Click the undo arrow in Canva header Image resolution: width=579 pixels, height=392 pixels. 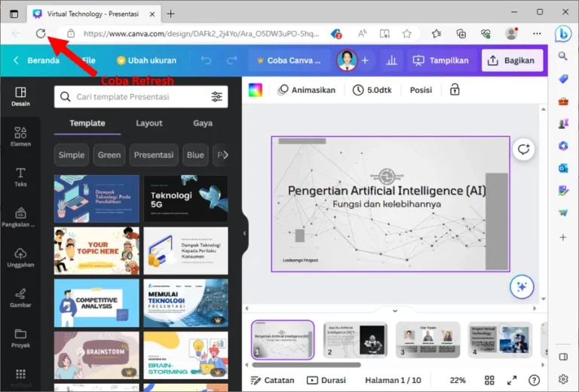[206, 60]
